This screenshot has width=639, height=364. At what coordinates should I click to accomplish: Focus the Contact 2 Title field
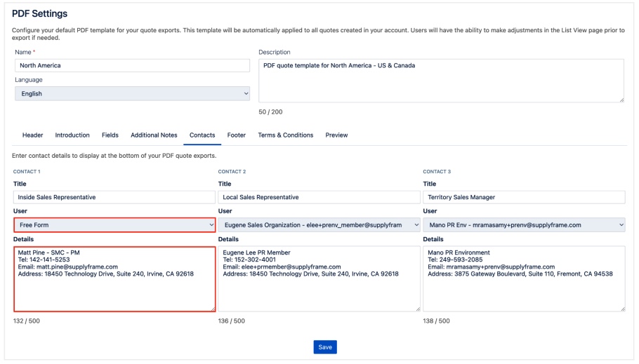click(x=319, y=198)
